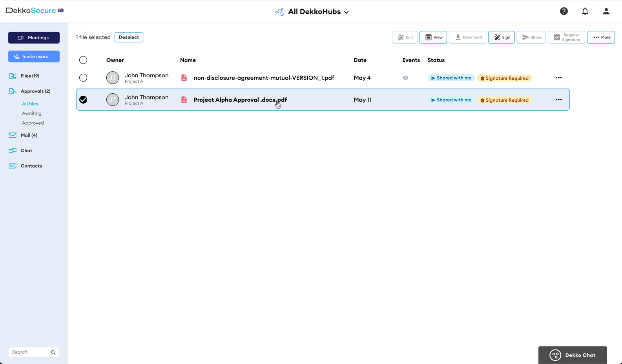The width and height of the screenshot is (622, 364).
Task: Open the user profile icon
Action: coord(606,11)
